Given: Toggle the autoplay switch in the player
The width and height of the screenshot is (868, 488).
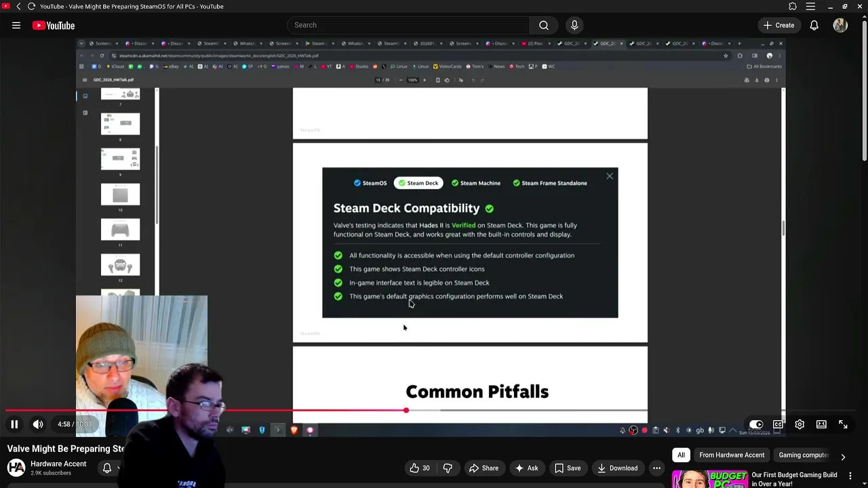Looking at the screenshot, I should click(756, 424).
